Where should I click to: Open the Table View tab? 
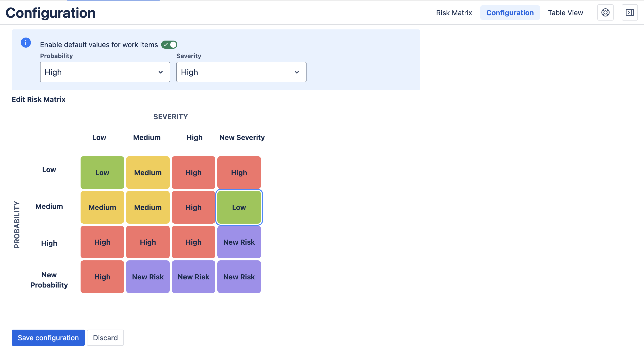[565, 13]
